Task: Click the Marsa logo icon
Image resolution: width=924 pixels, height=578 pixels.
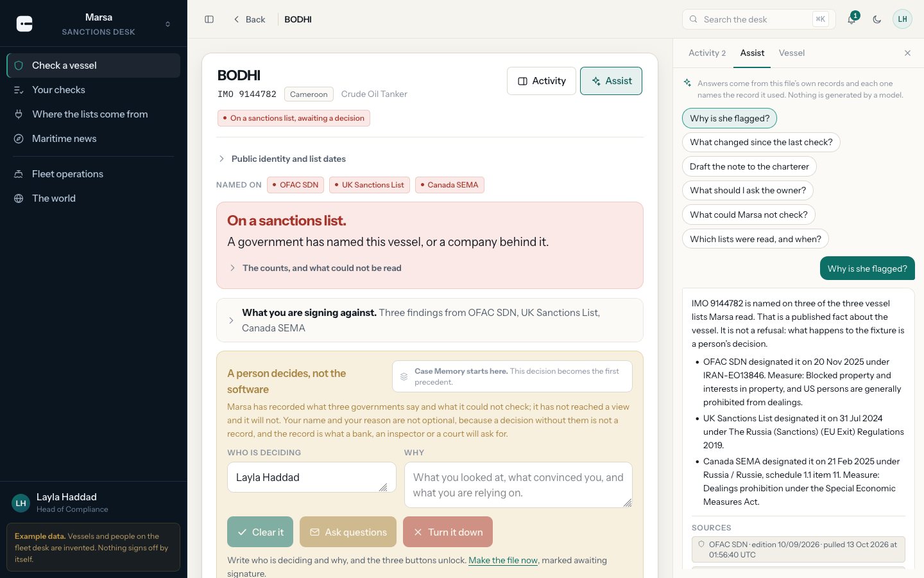Action: (x=24, y=24)
